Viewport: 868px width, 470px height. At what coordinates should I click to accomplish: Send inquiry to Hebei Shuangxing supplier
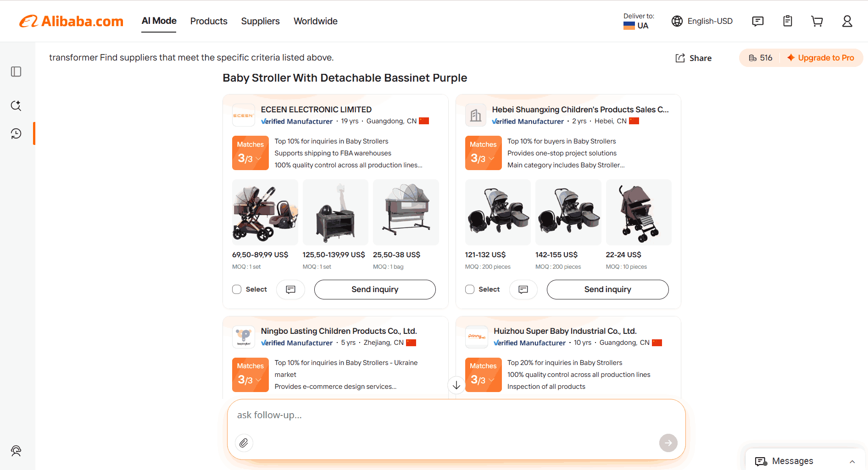[x=608, y=289]
